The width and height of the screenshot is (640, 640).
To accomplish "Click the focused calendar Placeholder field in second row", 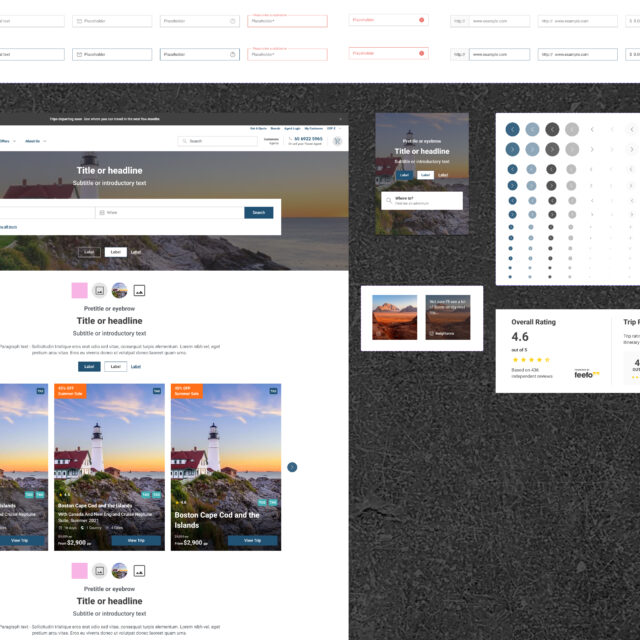I will tap(112, 54).
